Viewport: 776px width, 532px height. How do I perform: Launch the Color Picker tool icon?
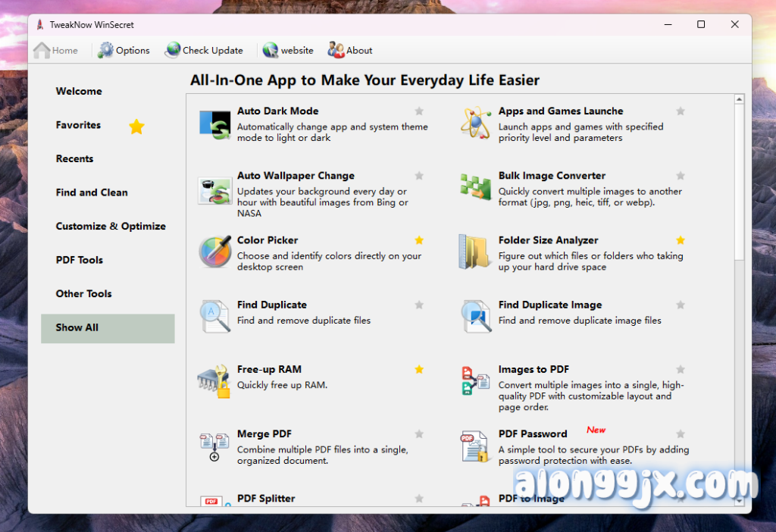tap(214, 252)
